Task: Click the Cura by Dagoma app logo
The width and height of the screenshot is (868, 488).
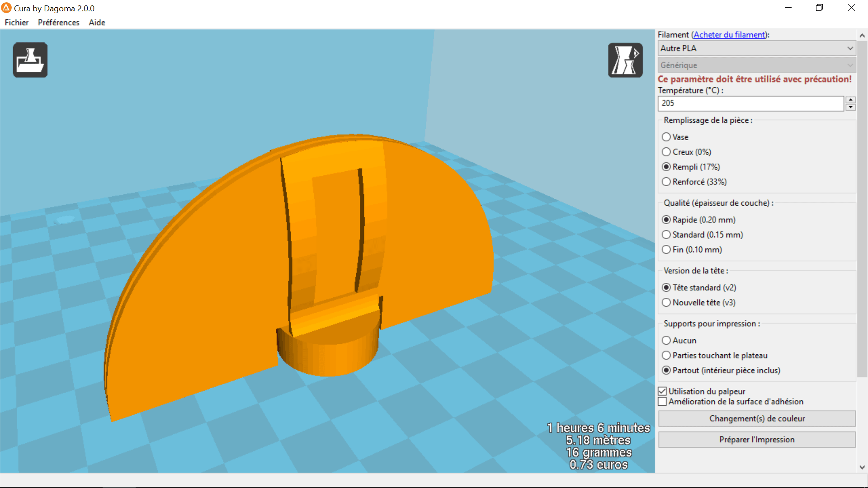Action: click(6, 8)
